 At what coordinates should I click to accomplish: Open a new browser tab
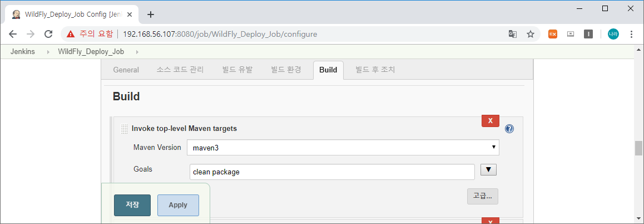tap(151, 14)
